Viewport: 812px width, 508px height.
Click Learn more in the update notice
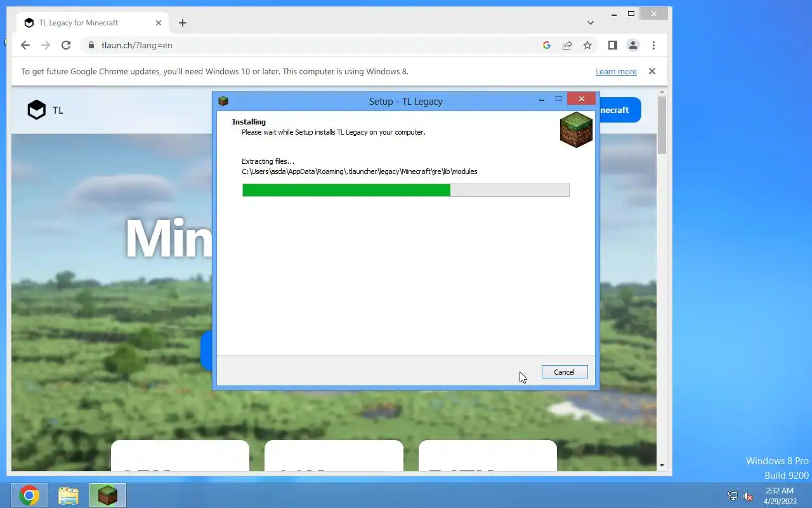tap(616, 72)
